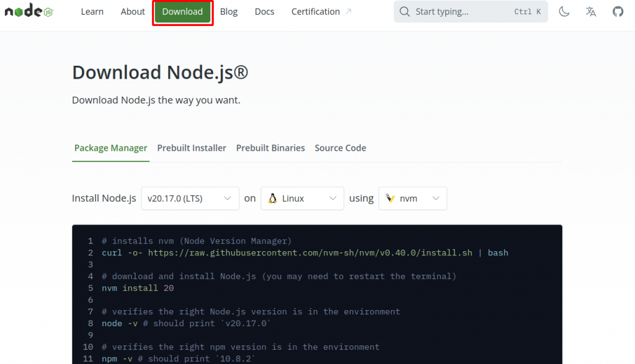Click the 'node -v' code line
Screen dimensions: 635x364
click(x=186, y=323)
